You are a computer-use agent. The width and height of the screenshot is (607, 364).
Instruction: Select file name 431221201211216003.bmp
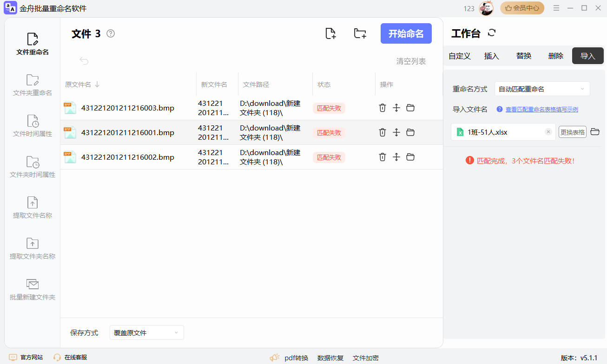(x=128, y=108)
